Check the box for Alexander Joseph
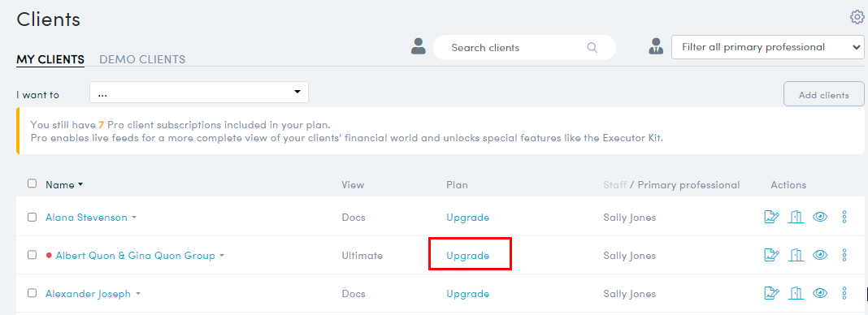Image resolution: width=868 pixels, height=315 pixels. click(x=33, y=293)
